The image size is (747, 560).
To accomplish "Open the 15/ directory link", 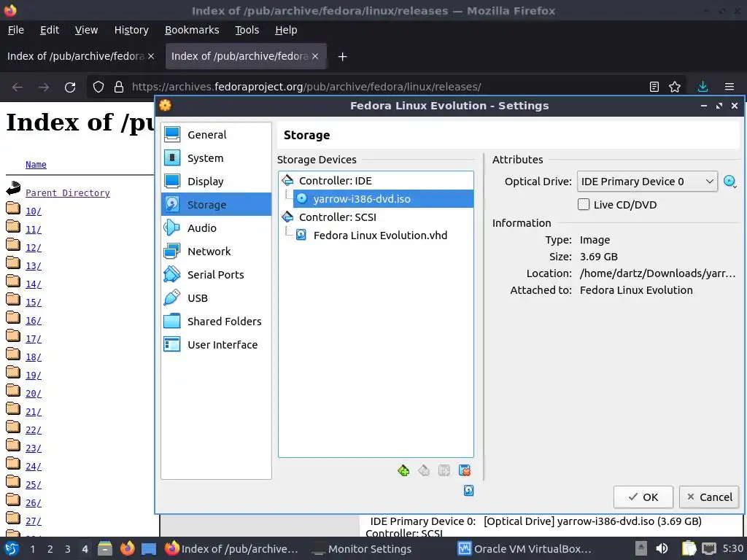I will (34, 303).
